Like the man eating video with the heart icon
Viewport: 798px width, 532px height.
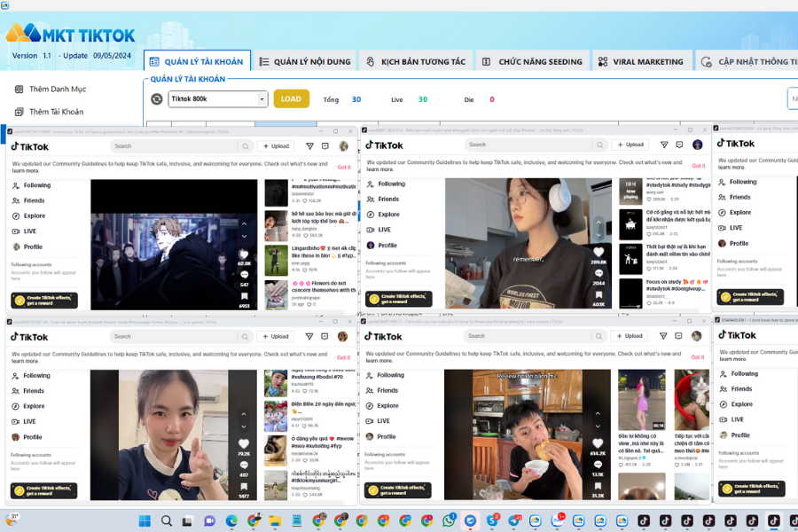(598, 443)
